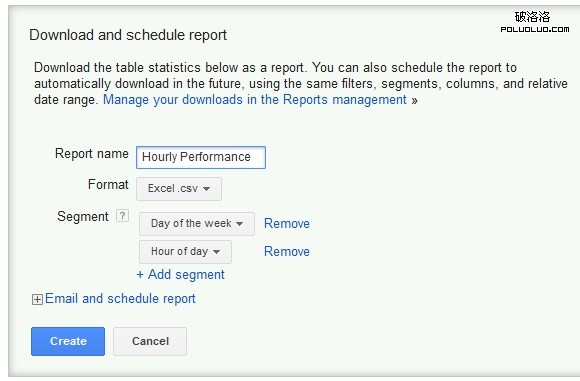Remove the Day of the week segment

point(287,223)
